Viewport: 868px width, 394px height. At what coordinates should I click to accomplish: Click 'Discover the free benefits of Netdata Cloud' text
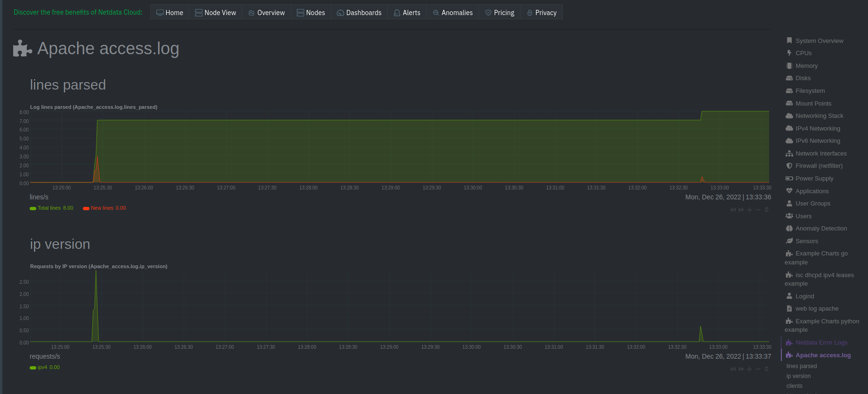(78, 12)
